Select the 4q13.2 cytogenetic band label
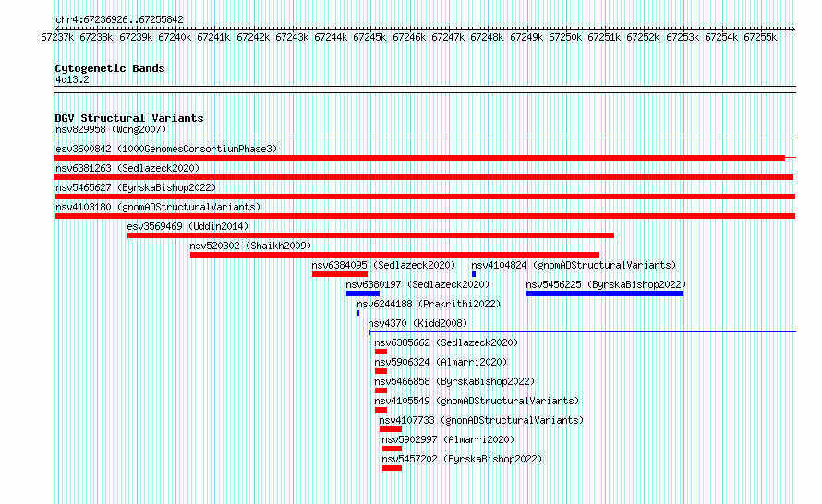 tap(72, 79)
